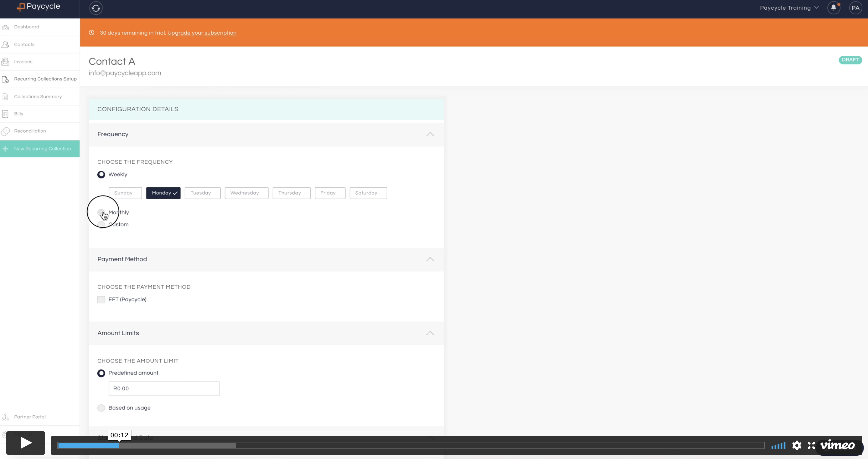Collapse the Payment Method section
868x459 pixels.
click(429, 259)
